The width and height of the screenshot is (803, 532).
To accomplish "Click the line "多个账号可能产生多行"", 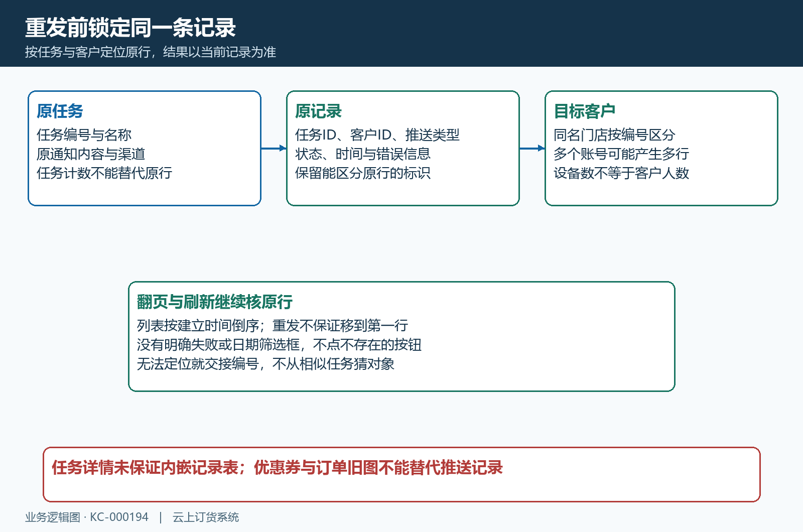I will tap(621, 154).
